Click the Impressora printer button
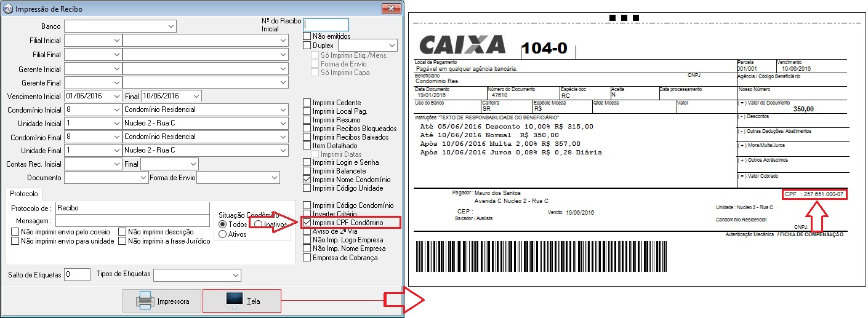The width and height of the screenshot is (868, 318). point(162,301)
